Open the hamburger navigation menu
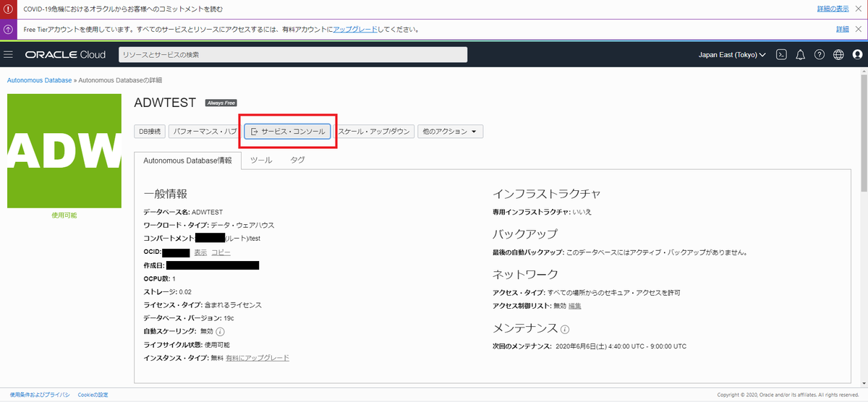The height and width of the screenshot is (402, 868). 9,55
